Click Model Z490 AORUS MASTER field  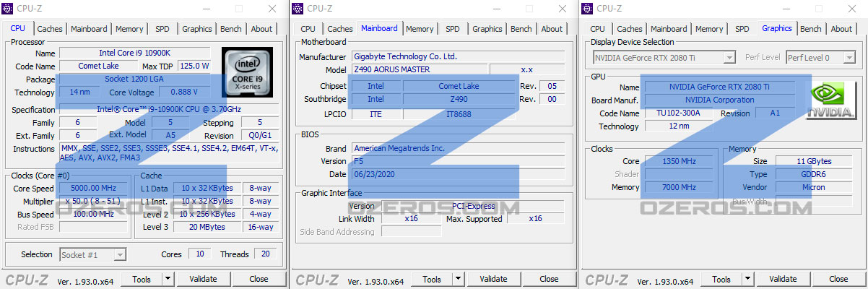419,69
